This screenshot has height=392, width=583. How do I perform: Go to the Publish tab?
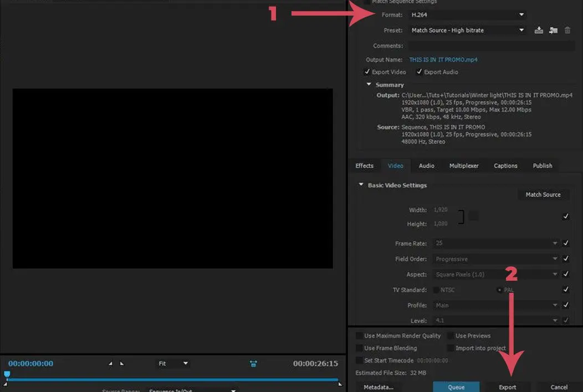[x=543, y=166]
